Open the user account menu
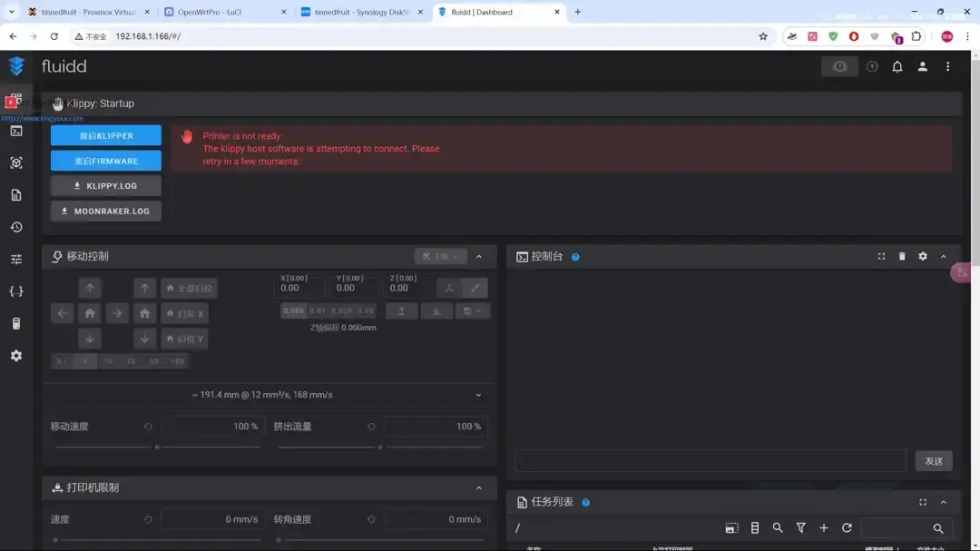The image size is (980, 551). pos(923,66)
